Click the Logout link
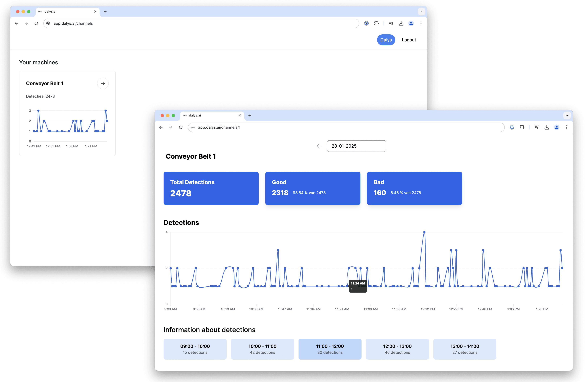 (x=409, y=40)
